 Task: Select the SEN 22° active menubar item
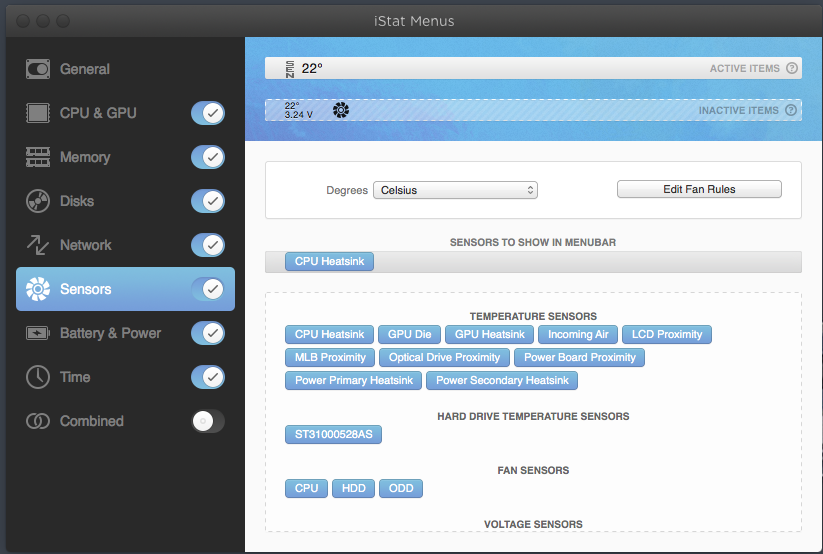[x=304, y=69]
